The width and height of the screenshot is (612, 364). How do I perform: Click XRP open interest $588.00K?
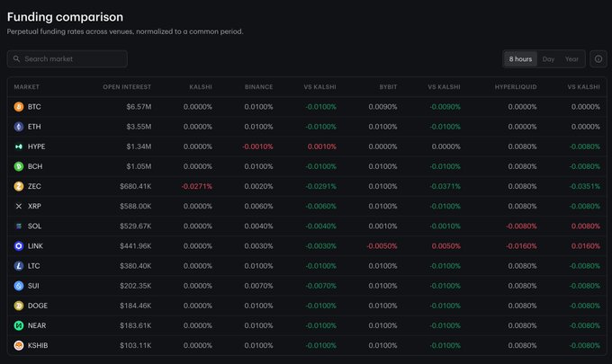click(x=135, y=206)
